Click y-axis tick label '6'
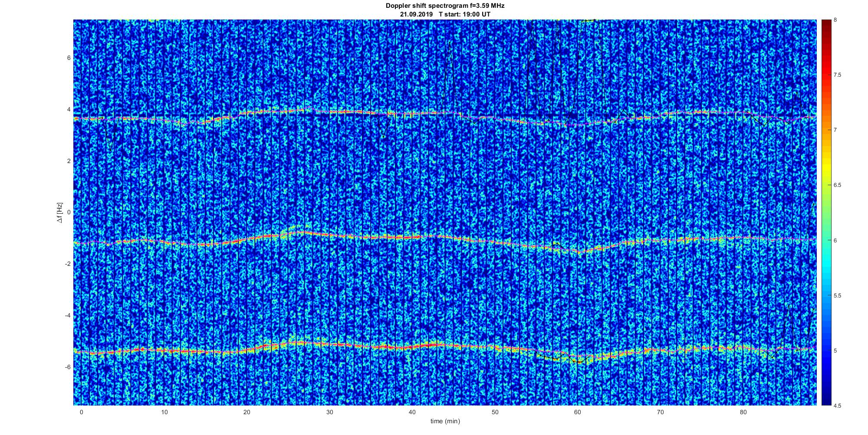The width and height of the screenshot is (868, 435). coord(69,58)
